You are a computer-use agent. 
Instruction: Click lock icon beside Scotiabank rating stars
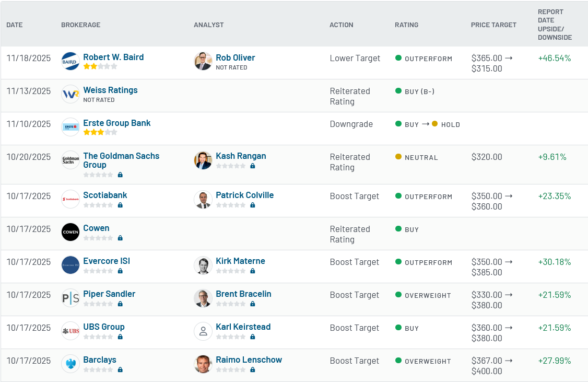click(x=120, y=205)
